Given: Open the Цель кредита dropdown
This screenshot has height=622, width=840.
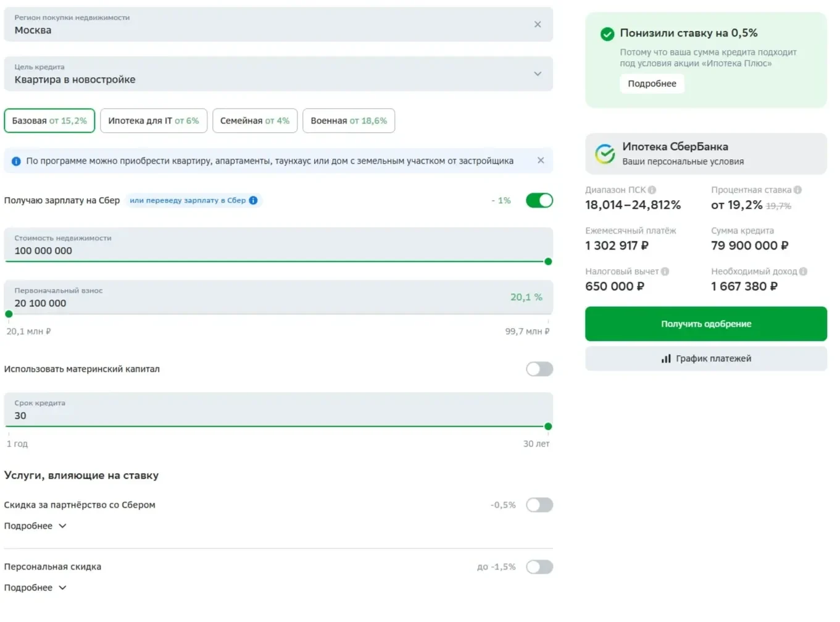Looking at the screenshot, I should (278, 74).
